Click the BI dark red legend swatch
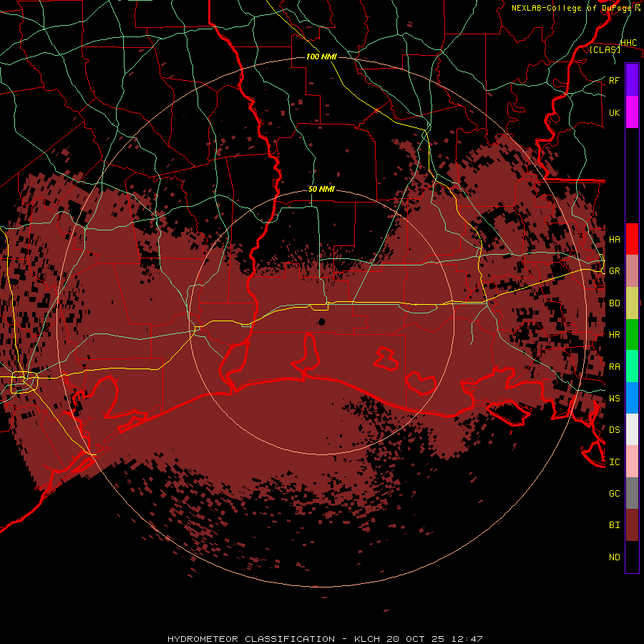Screen dimensions: 644x644 point(632,525)
